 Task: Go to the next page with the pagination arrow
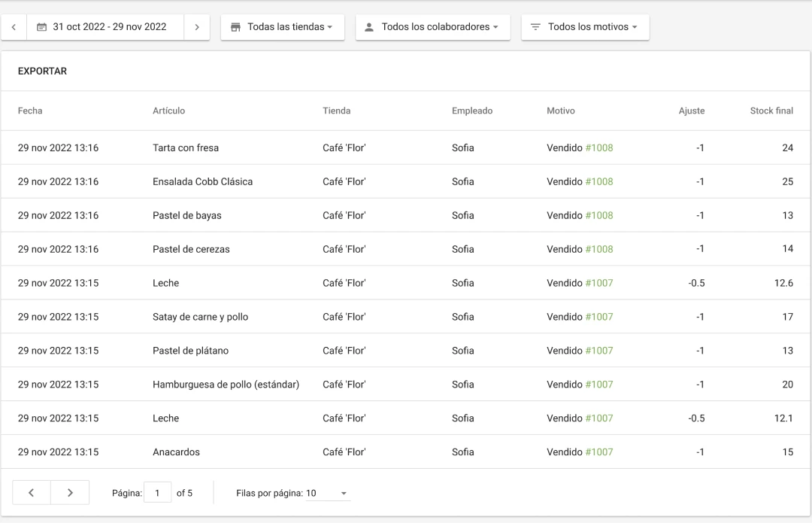point(70,492)
